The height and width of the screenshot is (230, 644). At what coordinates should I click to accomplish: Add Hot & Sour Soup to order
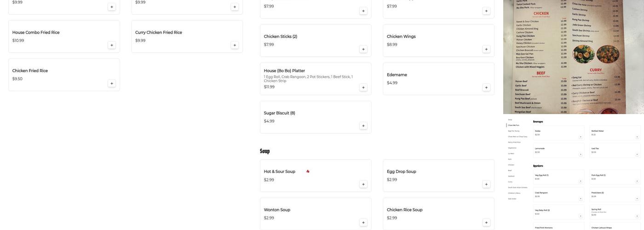[363, 184]
